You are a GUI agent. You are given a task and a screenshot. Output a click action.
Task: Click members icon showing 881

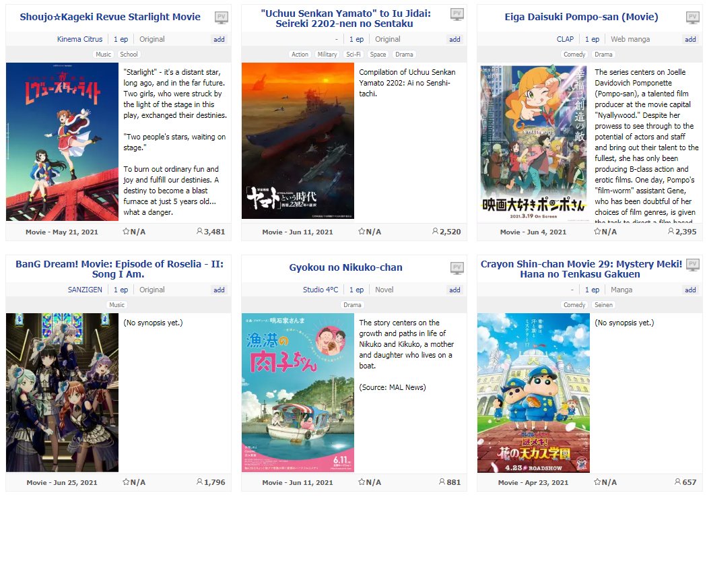442,482
